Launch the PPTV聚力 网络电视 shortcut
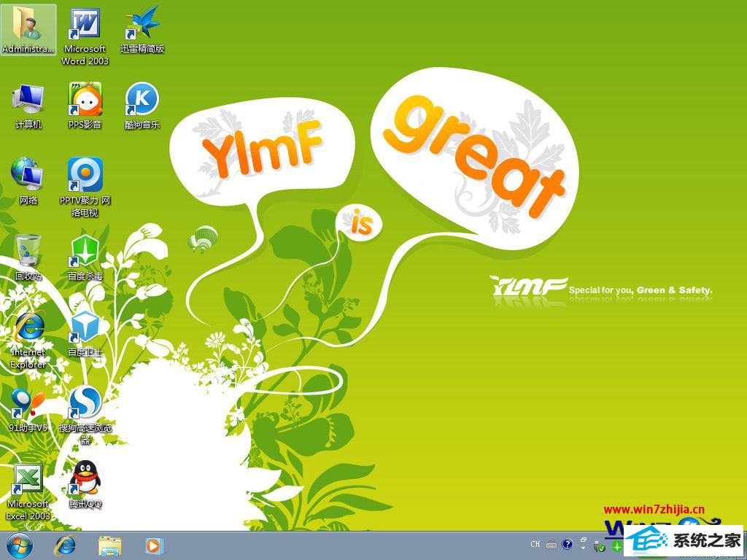 (x=85, y=187)
